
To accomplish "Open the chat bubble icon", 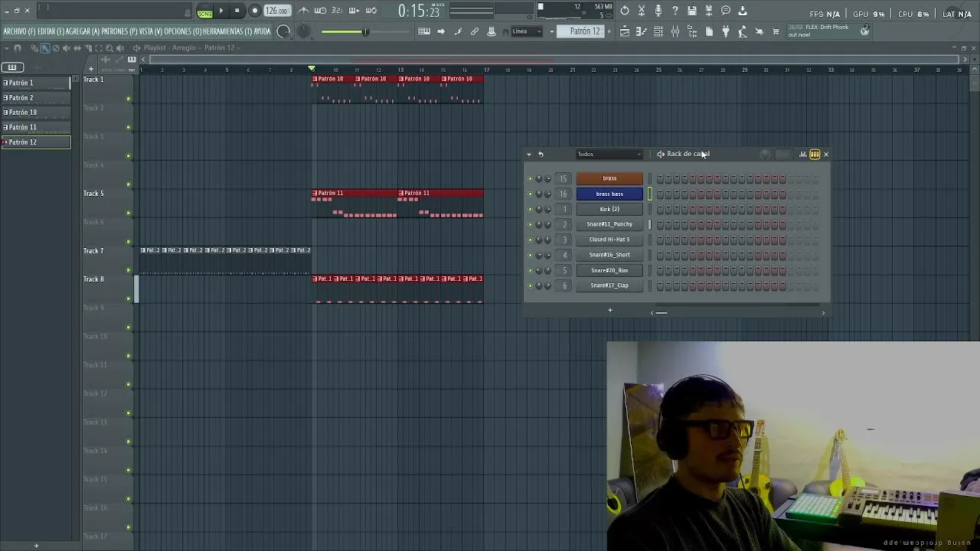I will coord(726,11).
